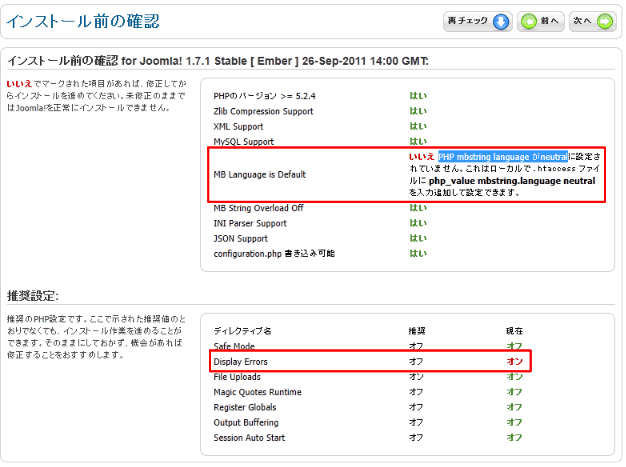Click the red いいえ status for MB Language
626x467 pixels.
pos(421,157)
